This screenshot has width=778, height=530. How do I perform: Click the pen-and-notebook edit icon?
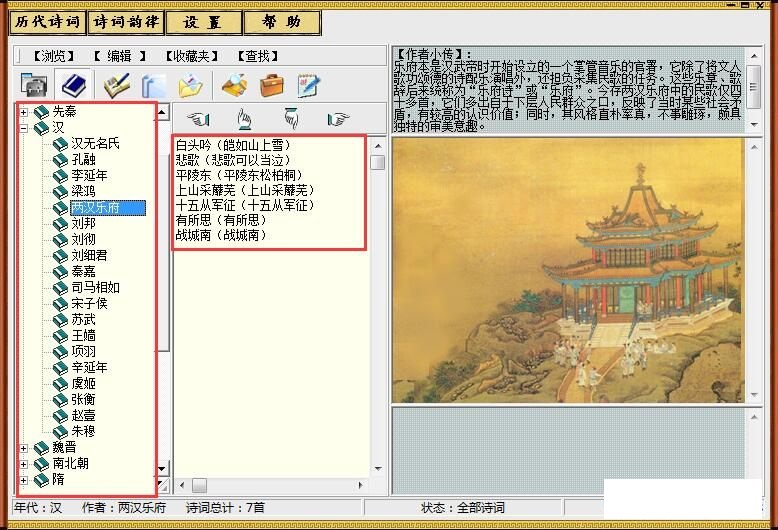pos(117,85)
